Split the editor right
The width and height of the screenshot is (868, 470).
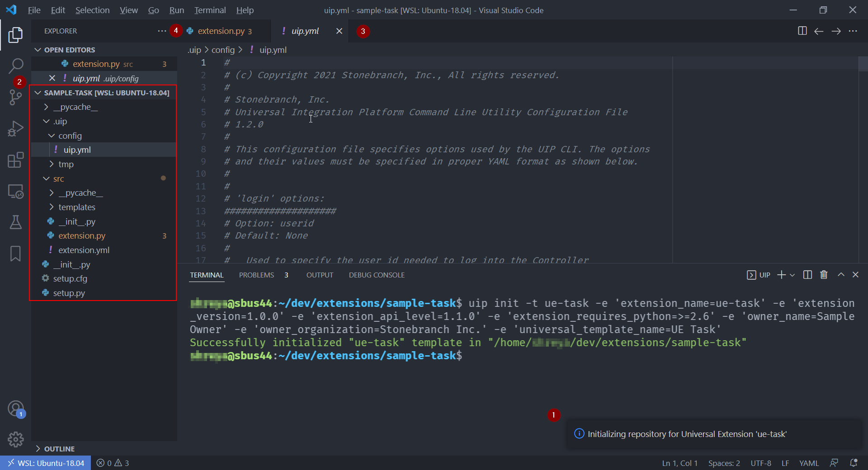click(802, 31)
